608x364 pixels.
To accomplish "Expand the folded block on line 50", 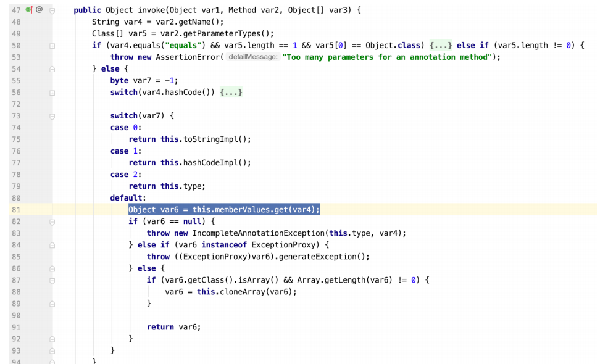I will [52, 46].
